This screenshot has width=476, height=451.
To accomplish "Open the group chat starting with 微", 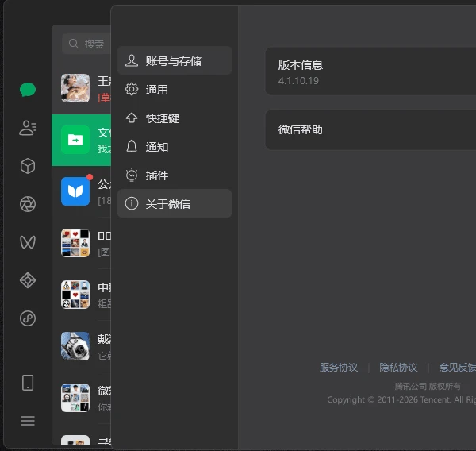I will click(82, 398).
